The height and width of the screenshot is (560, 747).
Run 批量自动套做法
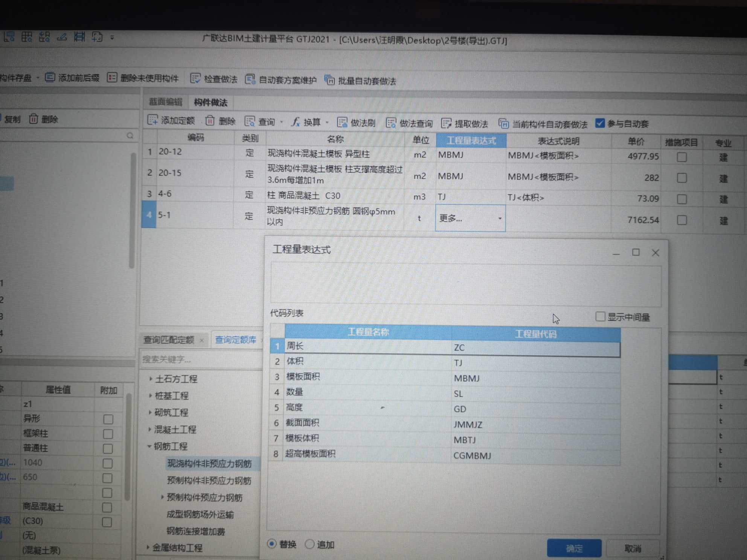[x=360, y=81]
